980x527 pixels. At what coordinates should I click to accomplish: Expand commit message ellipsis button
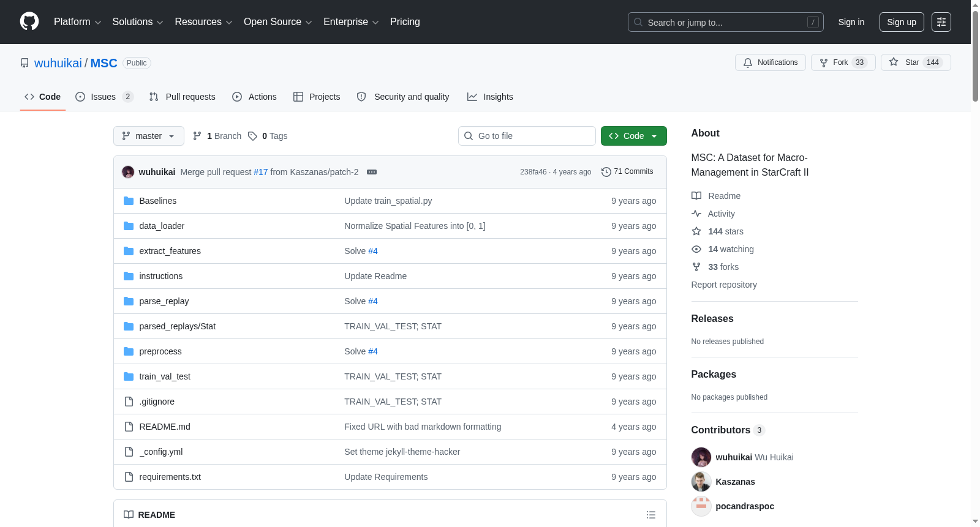372,172
